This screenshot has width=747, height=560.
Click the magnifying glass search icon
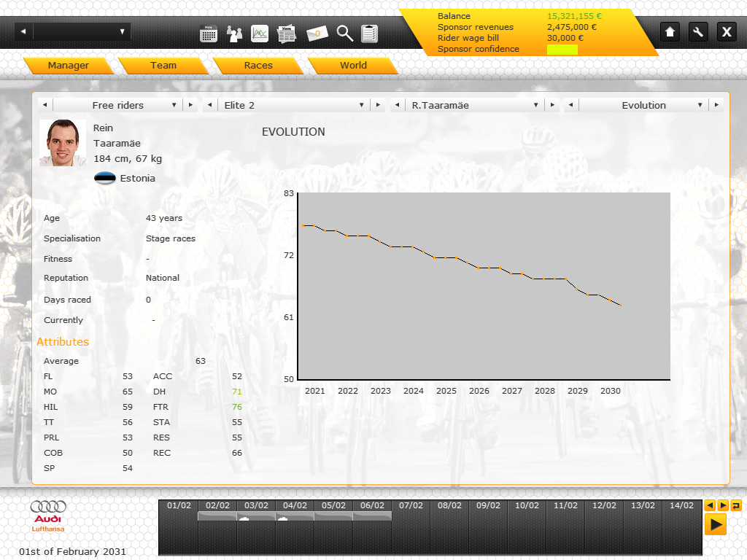[345, 34]
